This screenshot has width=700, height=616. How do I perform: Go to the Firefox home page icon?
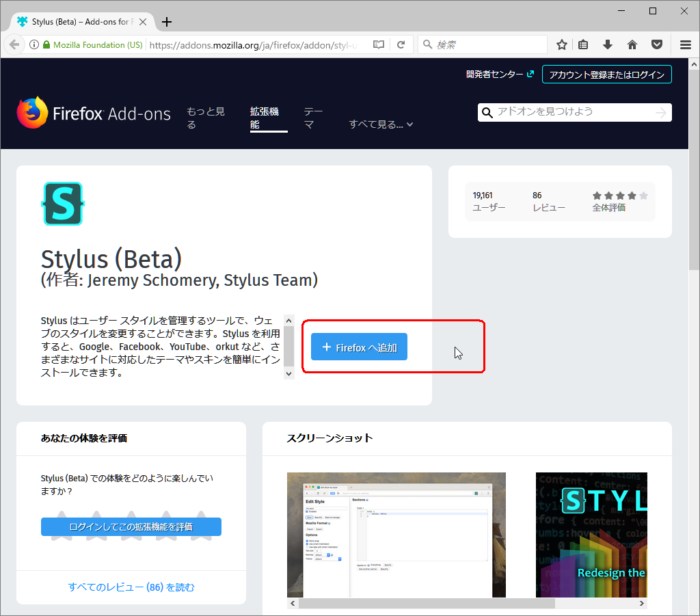(632, 44)
